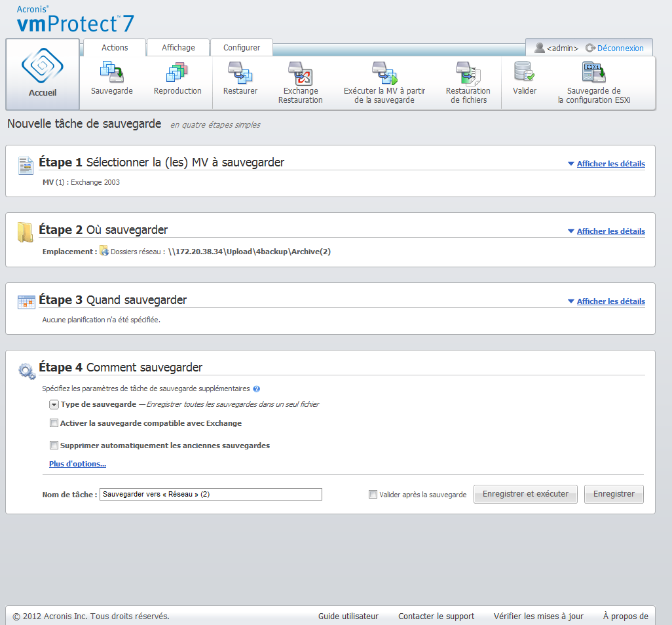Open help for paramètres supplémentaires
672x625 pixels.
(256, 388)
